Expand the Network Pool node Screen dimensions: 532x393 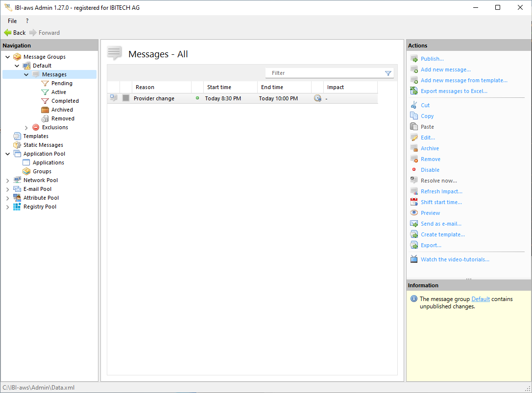tap(8, 181)
